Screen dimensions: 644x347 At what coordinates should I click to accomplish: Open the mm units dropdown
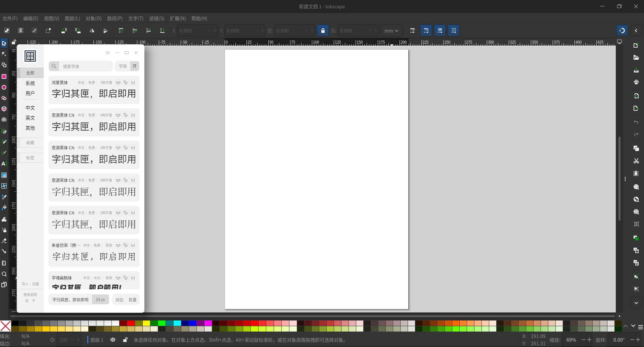click(391, 31)
